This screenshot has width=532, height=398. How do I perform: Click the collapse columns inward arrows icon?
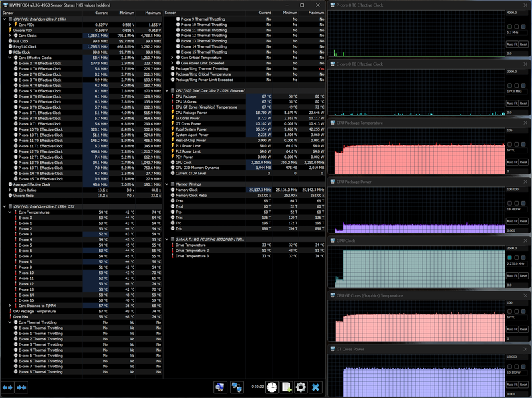(21, 387)
